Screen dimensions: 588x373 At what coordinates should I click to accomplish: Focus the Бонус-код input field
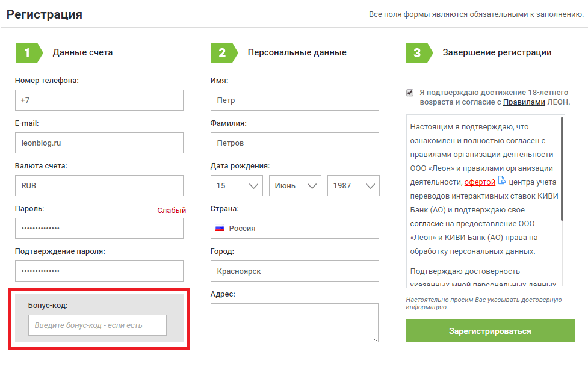97,325
